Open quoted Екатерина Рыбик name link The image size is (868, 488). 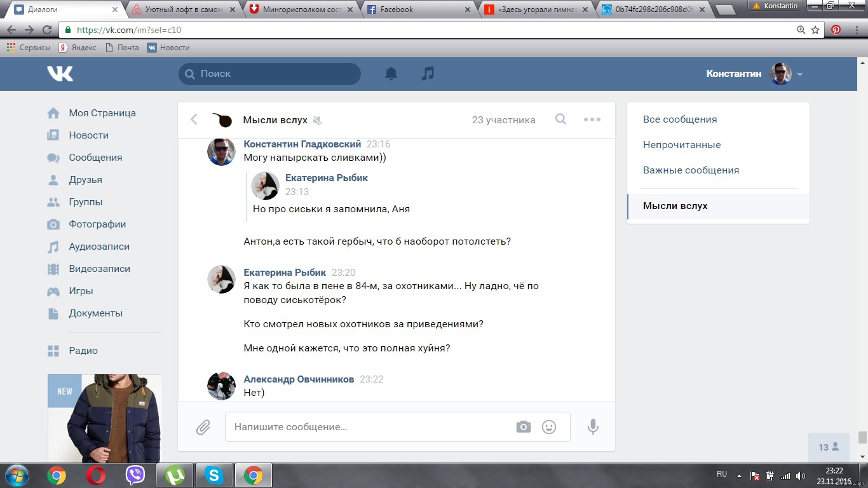coord(327,178)
